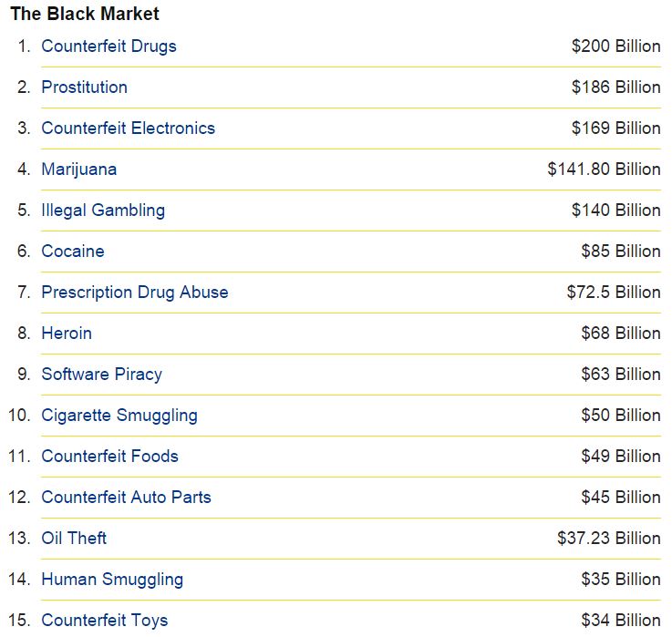Click the $72.5 Billion value
The height and width of the screenshot is (637, 672).
click(x=614, y=293)
